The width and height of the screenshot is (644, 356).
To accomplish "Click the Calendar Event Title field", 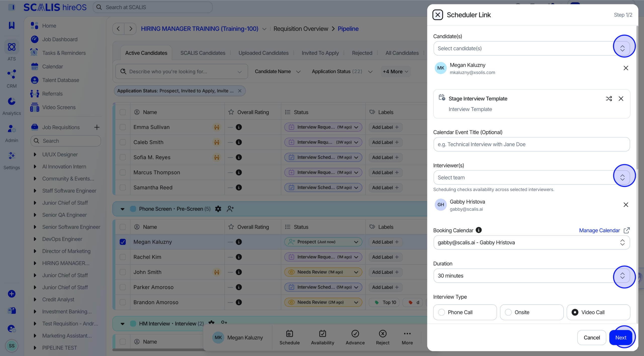I will pyautogui.click(x=531, y=144).
